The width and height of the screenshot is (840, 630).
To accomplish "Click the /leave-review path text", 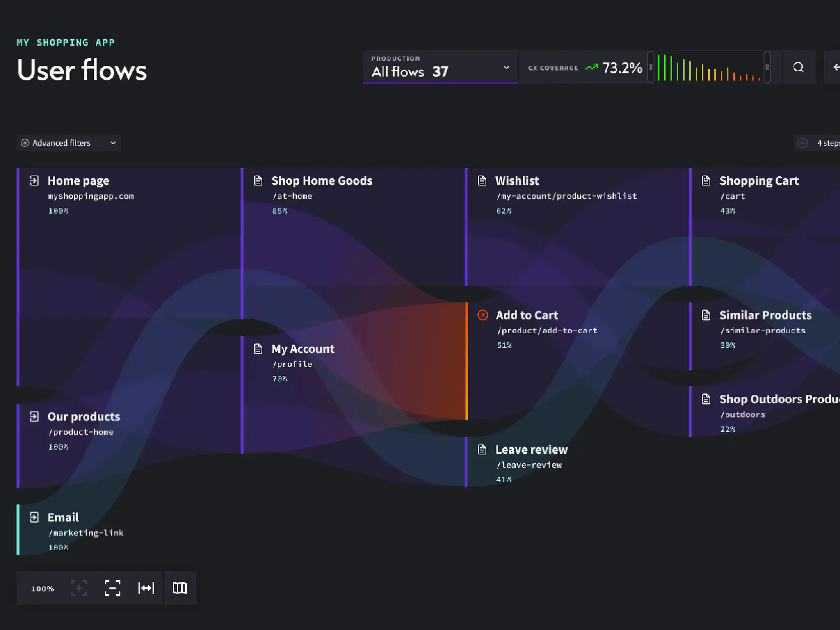I will tap(529, 465).
